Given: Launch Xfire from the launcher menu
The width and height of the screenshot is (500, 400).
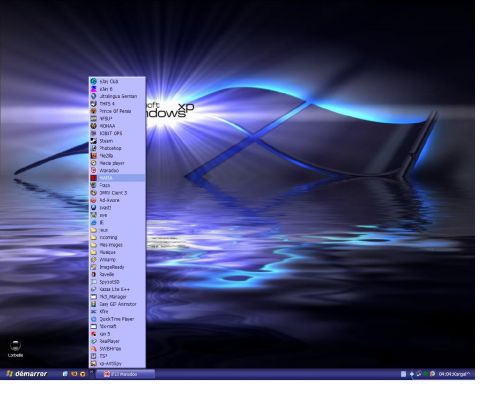Looking at the screenshot, I should 117,312.
